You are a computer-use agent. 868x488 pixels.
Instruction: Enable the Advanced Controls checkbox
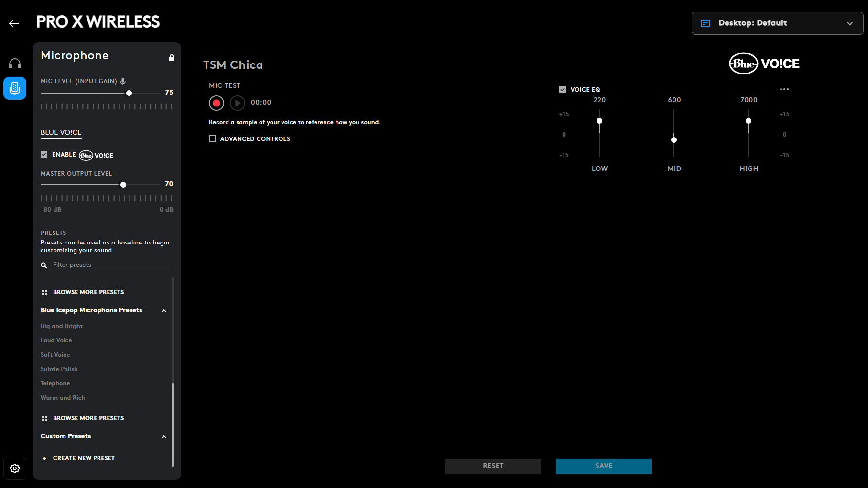(212, 138)
